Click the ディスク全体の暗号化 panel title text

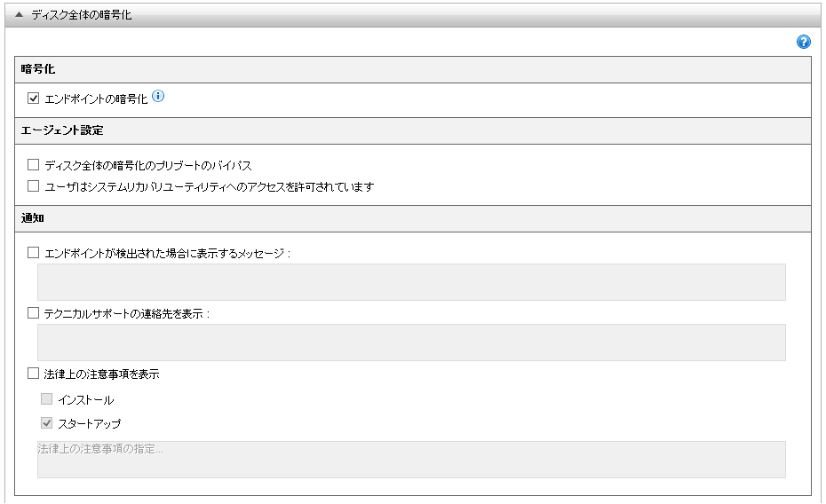(x=81, y=15)
